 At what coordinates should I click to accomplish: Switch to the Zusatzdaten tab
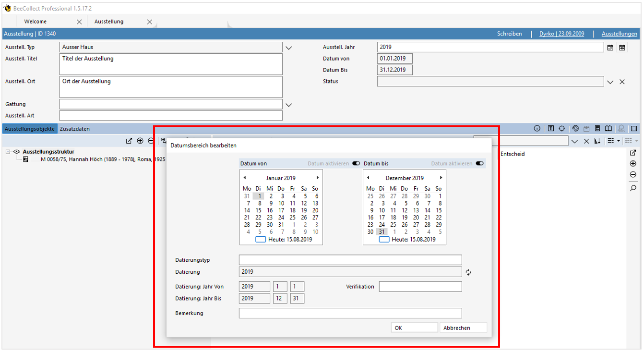point(75,128)
